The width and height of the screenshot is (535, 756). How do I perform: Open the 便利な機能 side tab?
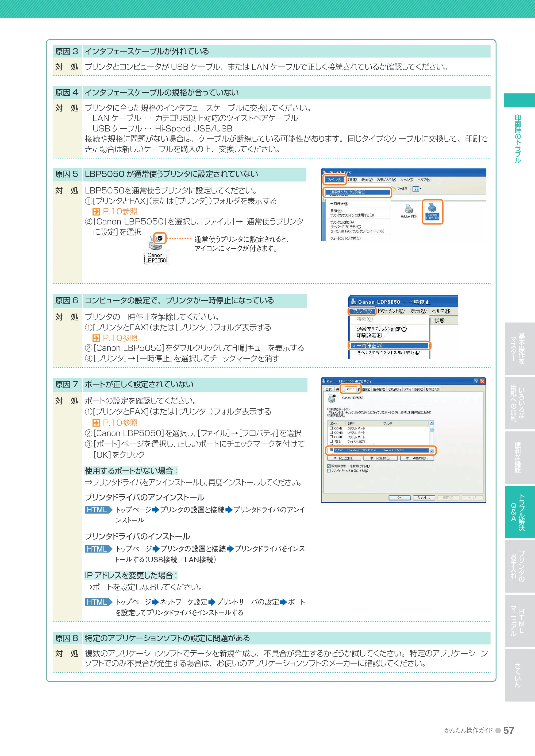519,457
